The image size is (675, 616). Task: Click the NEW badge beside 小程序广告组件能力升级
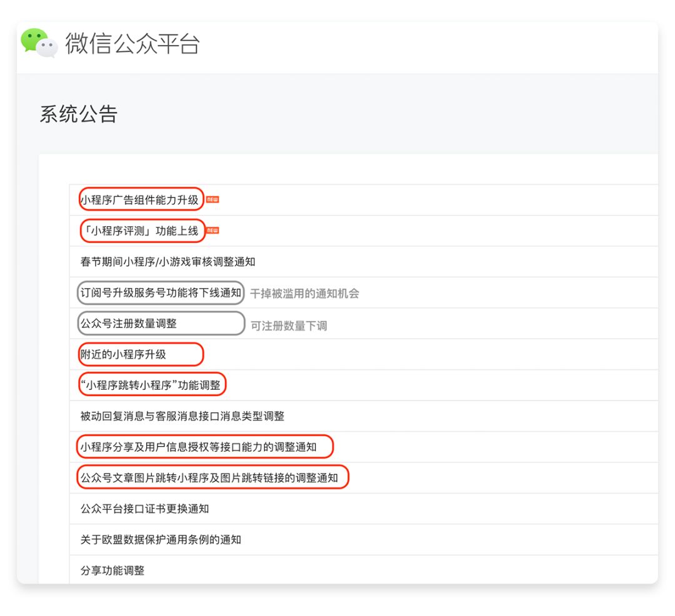point(212,199)
